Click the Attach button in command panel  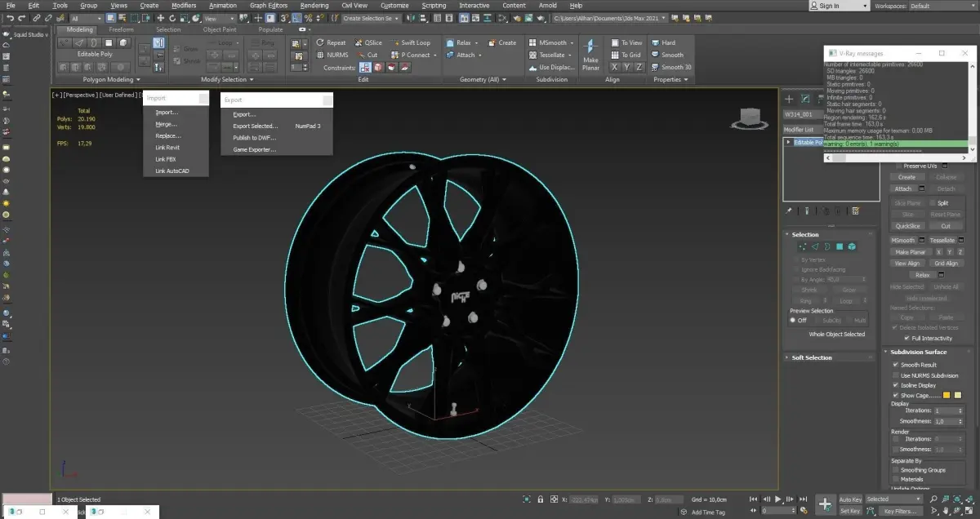pyautogui.click(x=903, y=189)
